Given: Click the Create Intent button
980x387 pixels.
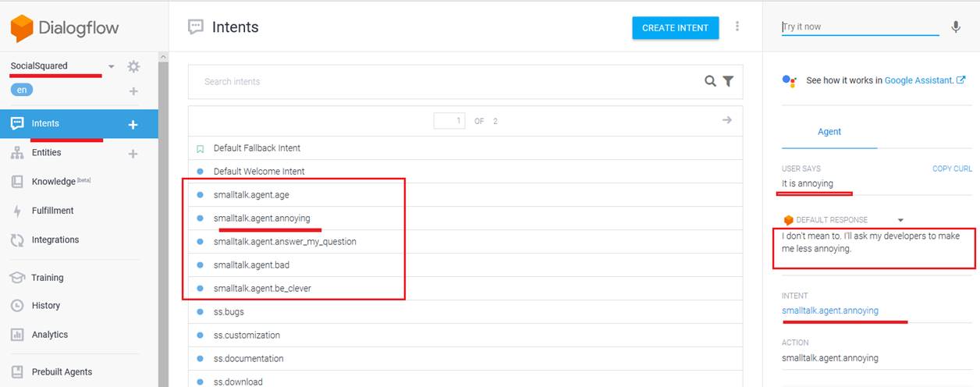Looking at the screenshot, I should tap(675, 27).
